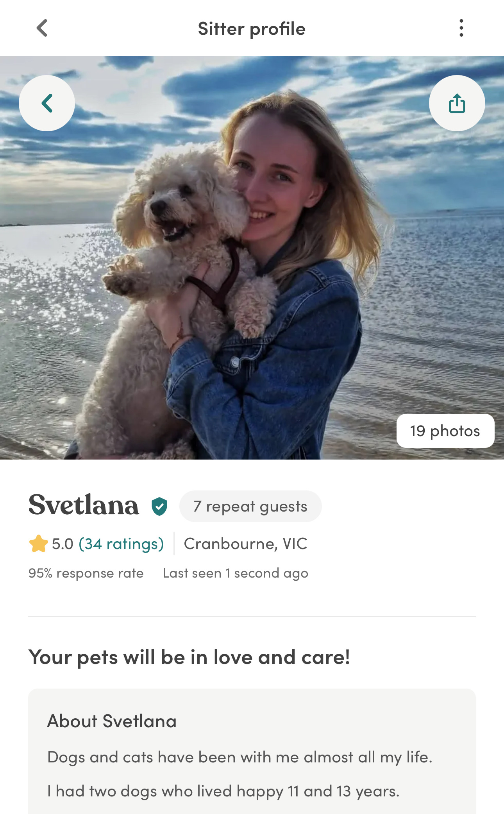The width and height of the screenshot is (504, 814).
Task: Tap the line about dogs and cats
Action: click(240, 757)
